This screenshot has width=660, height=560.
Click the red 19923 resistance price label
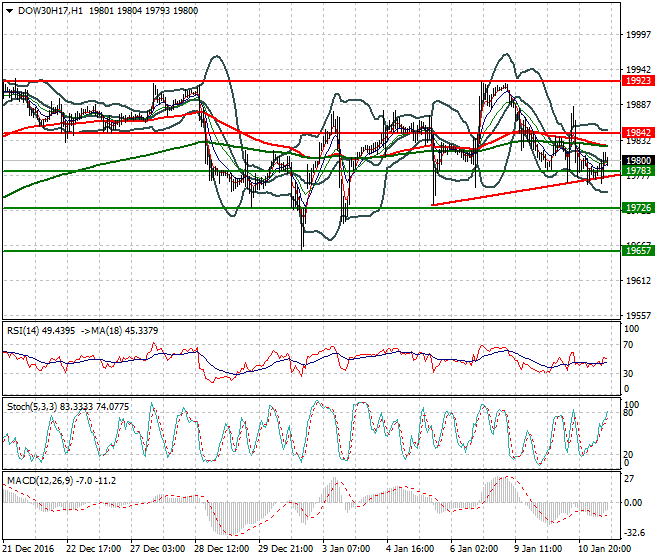[x=638, y=81]
